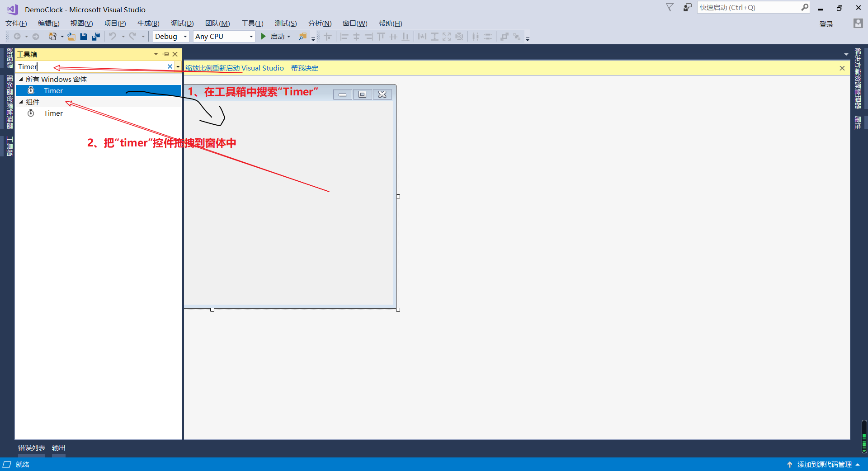Open the 视图(V) menu
868x471 pixels.
(81, 24)
